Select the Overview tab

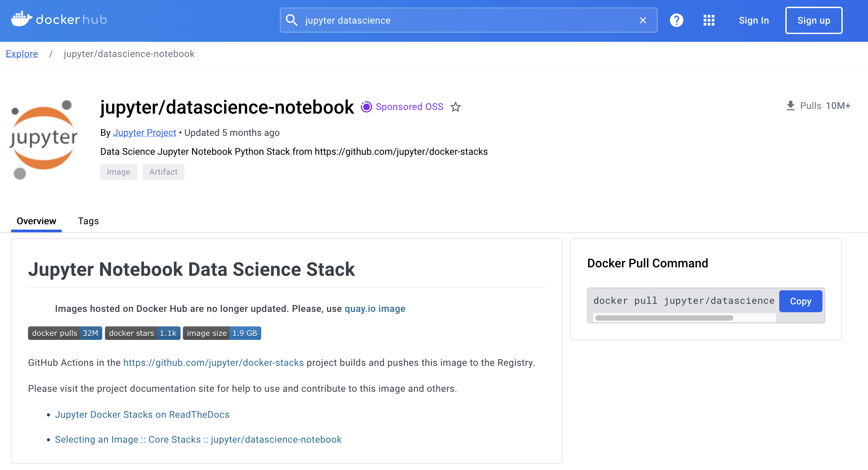click(x=36, y=221)
